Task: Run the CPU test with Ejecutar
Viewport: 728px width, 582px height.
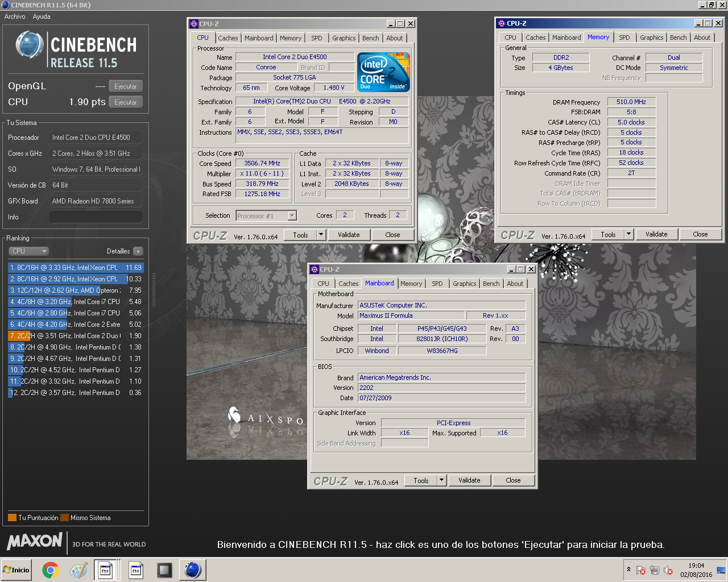Action: click(126, 102)
